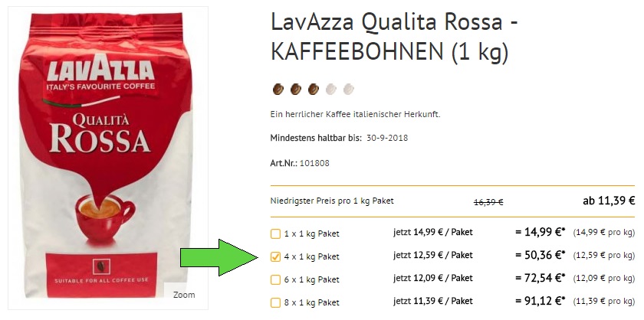This screenshot has width=644, height=320.
Task: Open the Lavazza coffee bag product thumbnail
Action: point(108,158)
